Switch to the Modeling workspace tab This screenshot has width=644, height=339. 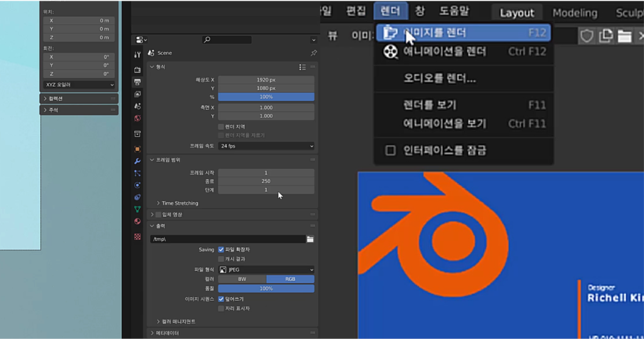click(574, 13)
